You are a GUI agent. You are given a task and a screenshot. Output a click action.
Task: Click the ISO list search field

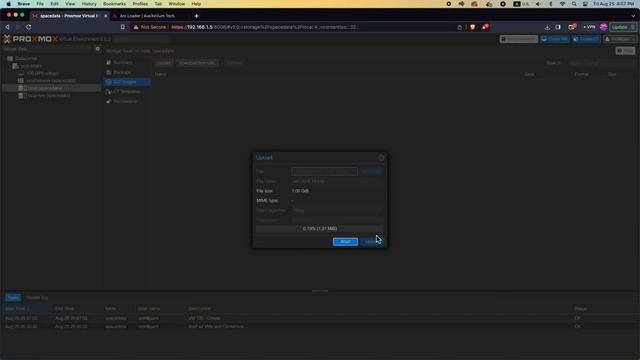[602, 63]
